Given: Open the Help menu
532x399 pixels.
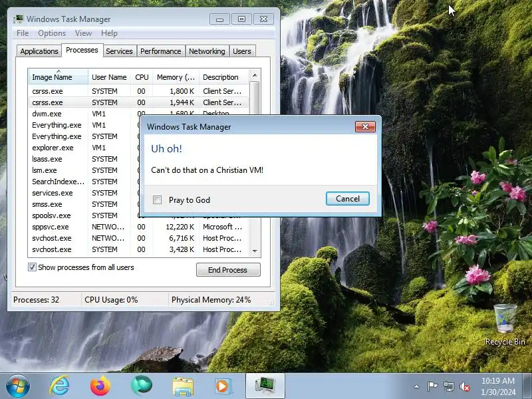Looking at the screenshot, I should 109,33.
